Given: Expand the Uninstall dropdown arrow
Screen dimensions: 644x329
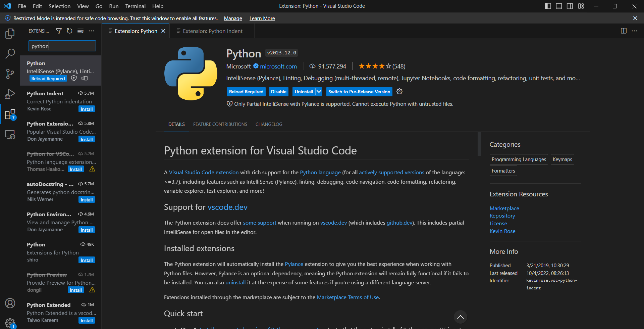Looking at the screenshot, I should (319, 92).
